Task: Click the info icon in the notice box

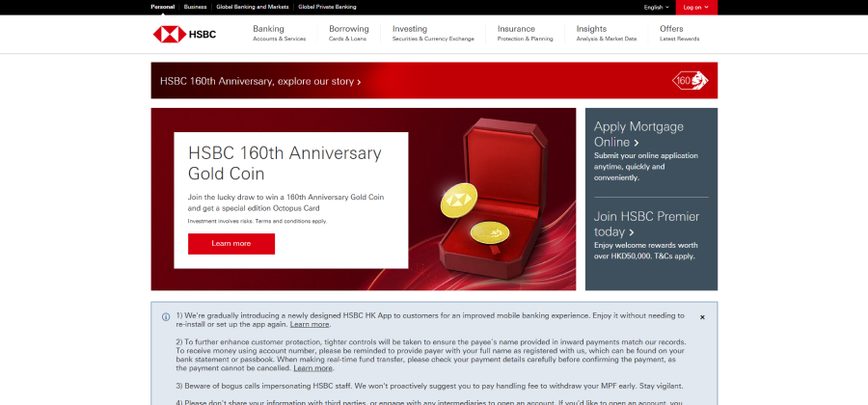Action: (x=166, y=317)
